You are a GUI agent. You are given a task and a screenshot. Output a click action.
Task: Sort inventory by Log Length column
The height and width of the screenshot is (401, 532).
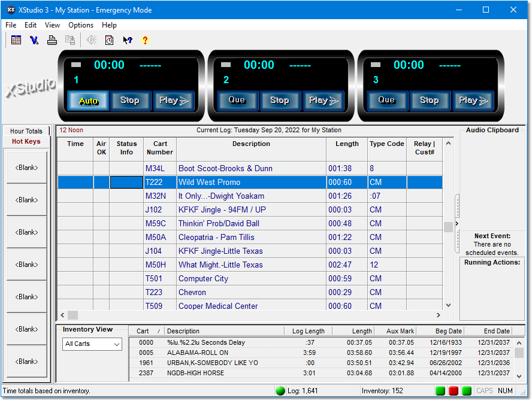point(309,331)
